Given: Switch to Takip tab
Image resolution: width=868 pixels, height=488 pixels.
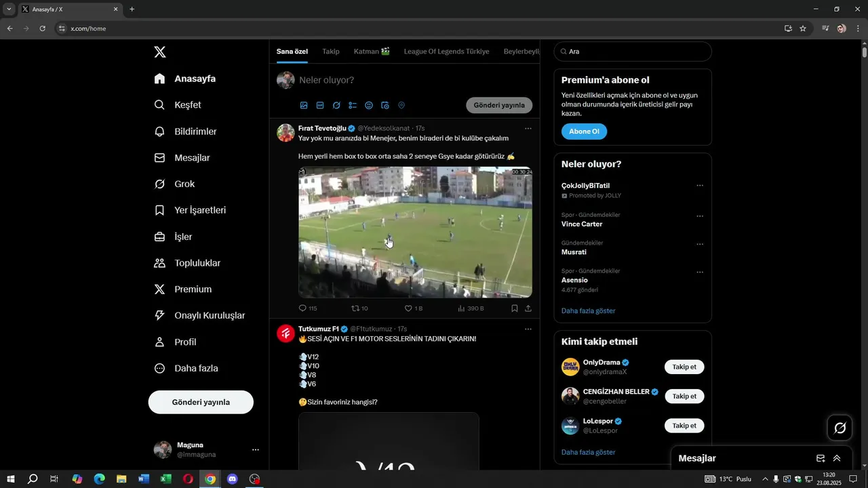Looking at the screenshot, I should [331, 52].
